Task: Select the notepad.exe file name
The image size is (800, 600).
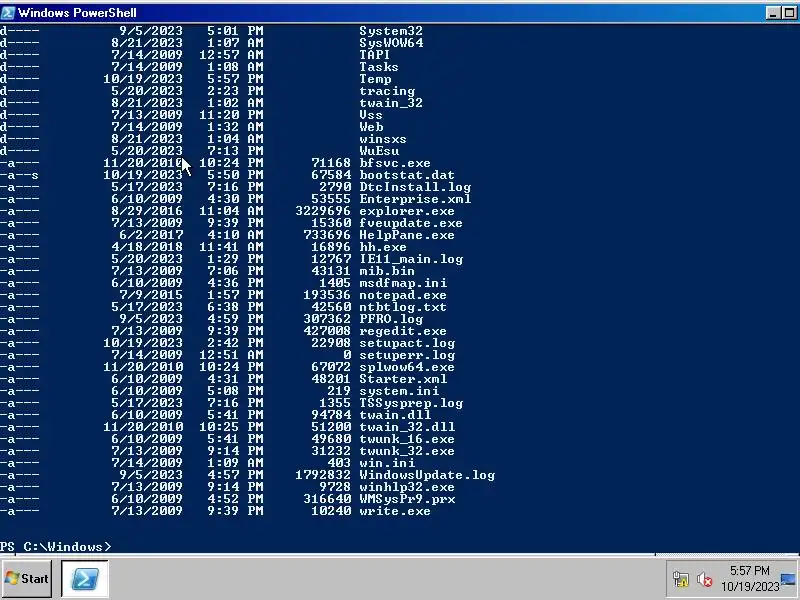Action: pyautogui.click(x=403, y=295)
